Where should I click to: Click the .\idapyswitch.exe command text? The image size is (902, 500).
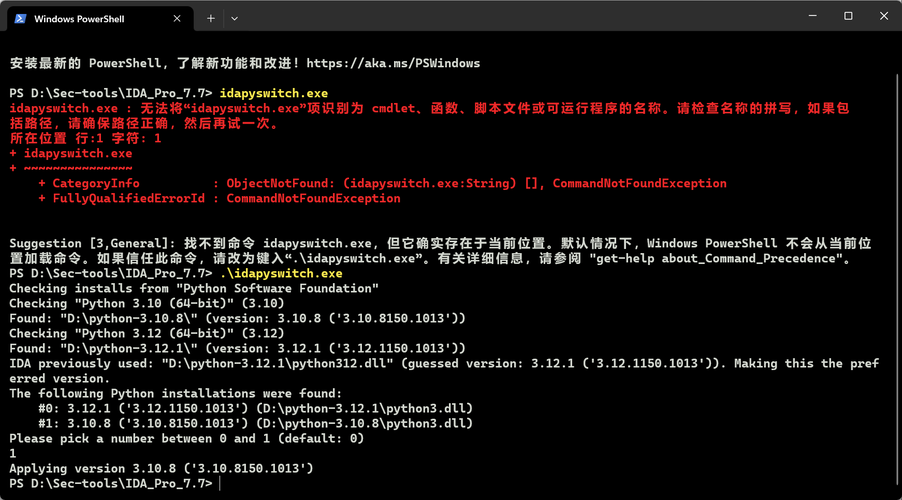pyautogui.click(x=281, y=273)
